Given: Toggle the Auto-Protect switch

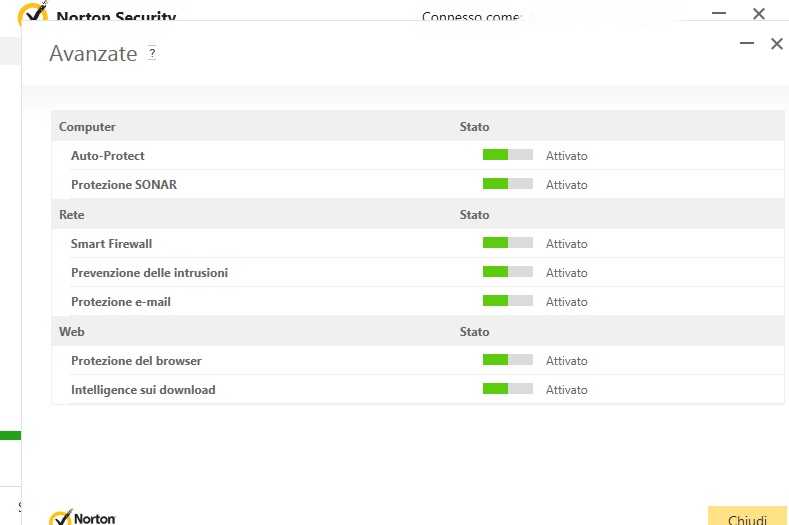Looking at the screenshot, I should point(508,155).
